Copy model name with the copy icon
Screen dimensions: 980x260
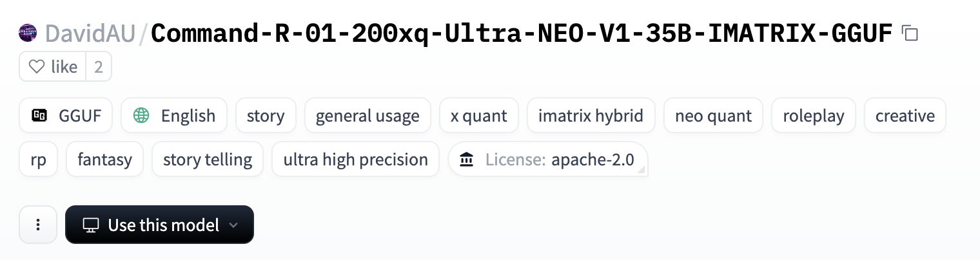pyautogui.click(x=910, y=33)
